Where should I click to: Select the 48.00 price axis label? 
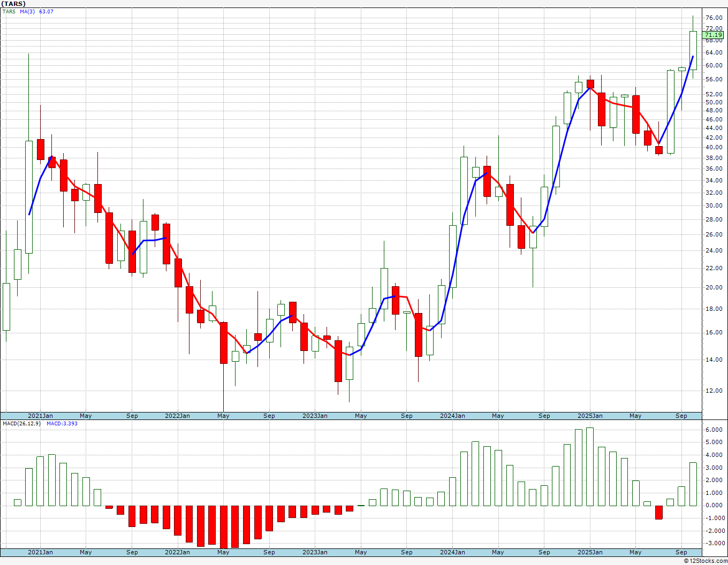pyautogui.click(x=714, y=110)
